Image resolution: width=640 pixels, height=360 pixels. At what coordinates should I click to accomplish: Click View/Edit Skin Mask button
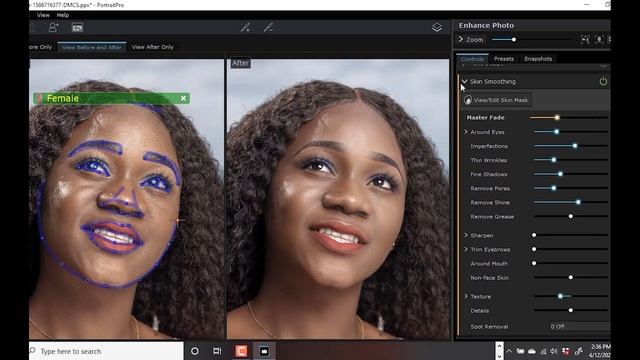[x=497, y=100]
